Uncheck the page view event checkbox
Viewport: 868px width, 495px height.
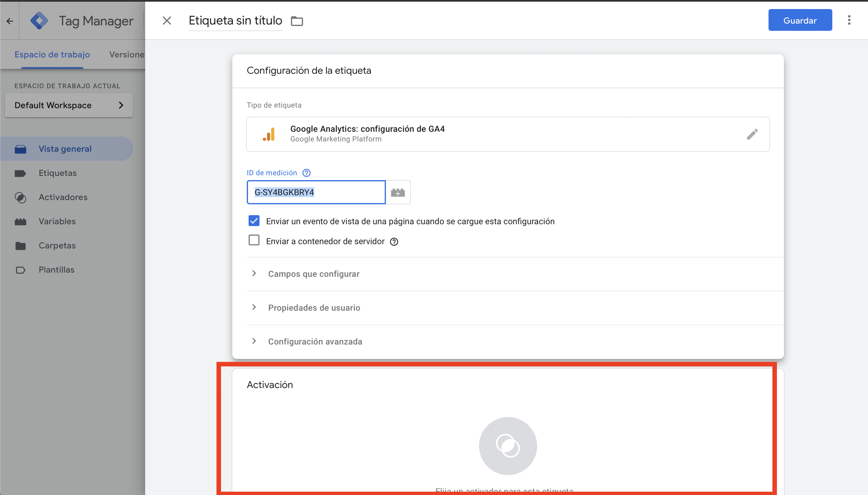[x=254, y=221]
